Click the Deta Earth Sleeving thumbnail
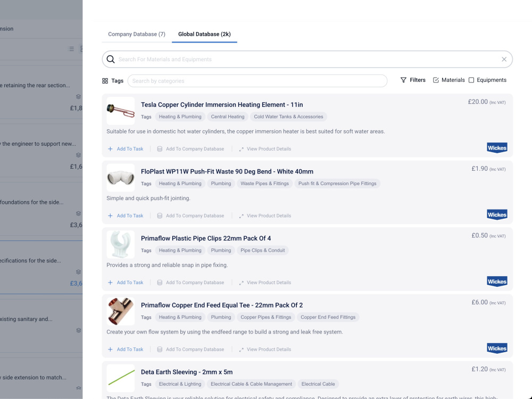The image size is (532, 399). point(120,378)
